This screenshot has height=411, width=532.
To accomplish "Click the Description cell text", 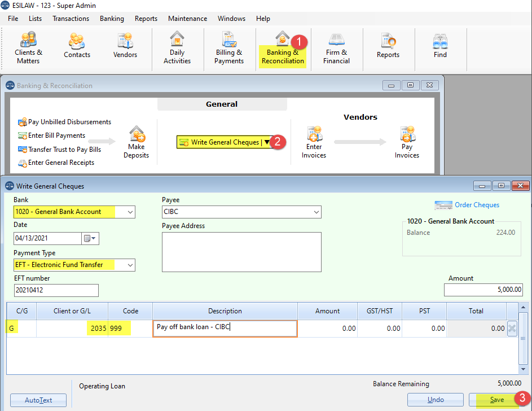I will (x=225, y=329).
